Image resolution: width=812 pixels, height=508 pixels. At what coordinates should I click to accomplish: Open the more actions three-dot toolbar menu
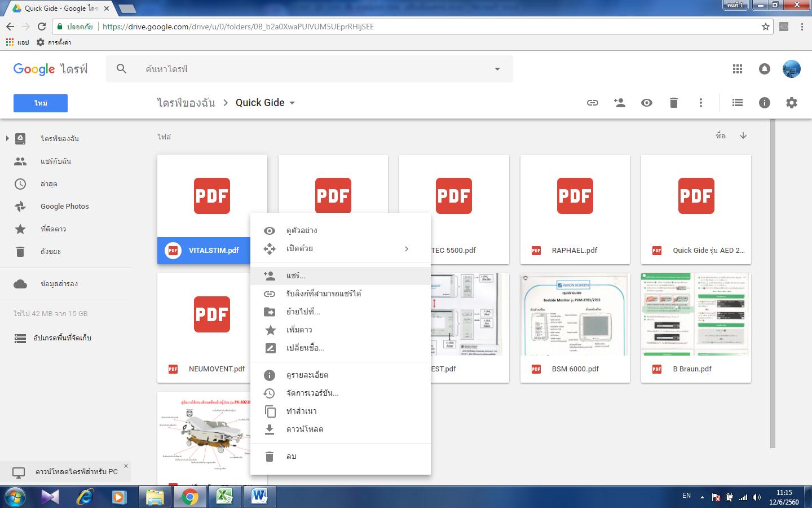tap(700, 103)
